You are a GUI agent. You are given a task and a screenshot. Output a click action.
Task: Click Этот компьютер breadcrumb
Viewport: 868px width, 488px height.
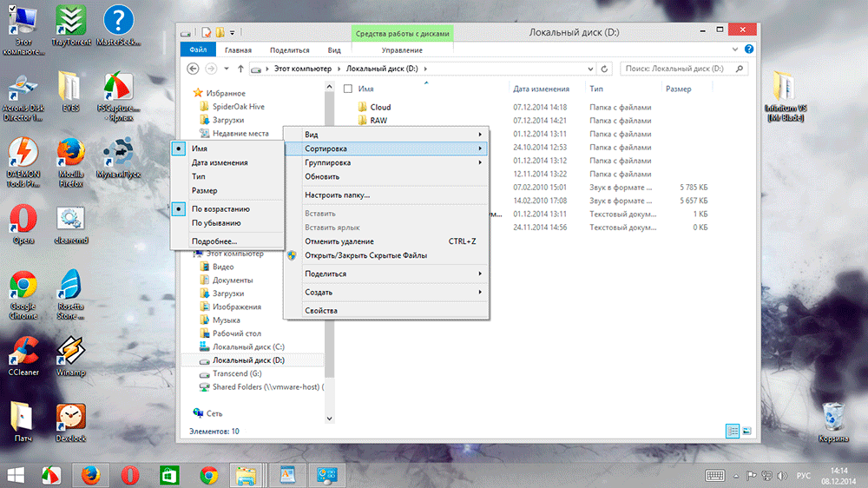coord(303,69)
